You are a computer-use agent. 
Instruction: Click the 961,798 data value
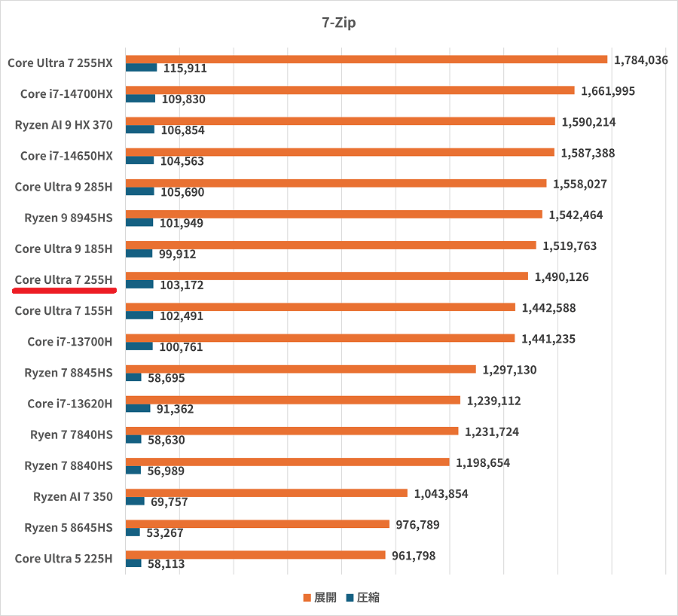414,556
